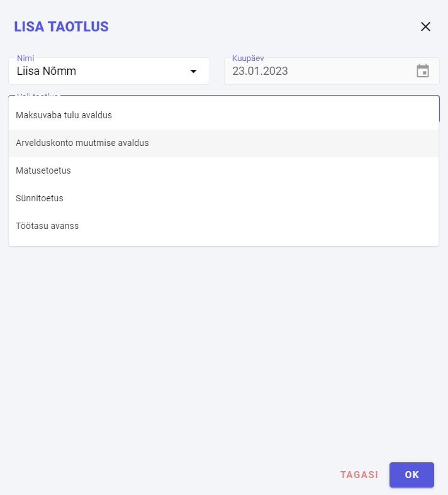Dismiss list by clicking empty dialog area
The width and height of the screenshot is (448, 495).
(223, 347)
